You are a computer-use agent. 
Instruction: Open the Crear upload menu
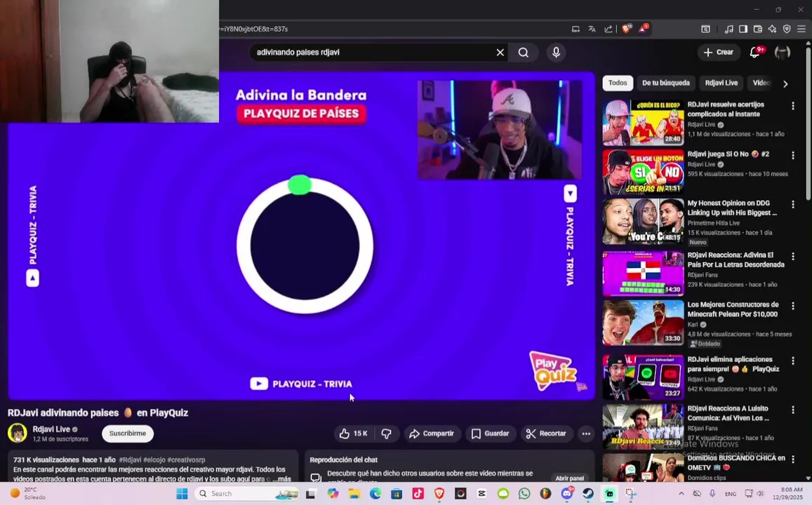click(x=718, y=53)
